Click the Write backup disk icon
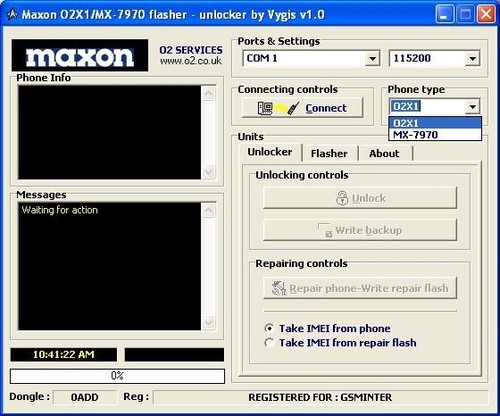The image size is (500, 416). 325,230
